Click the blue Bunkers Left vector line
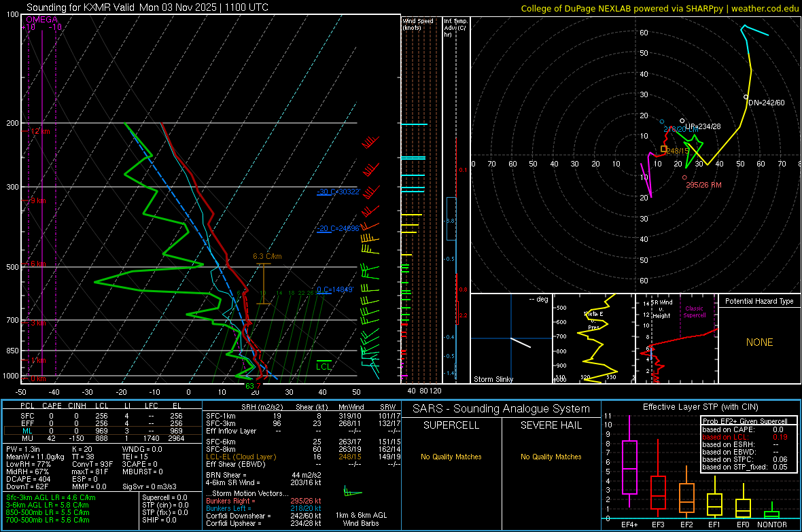This screenshot has width=802, height=532. [x=264, y=508]
